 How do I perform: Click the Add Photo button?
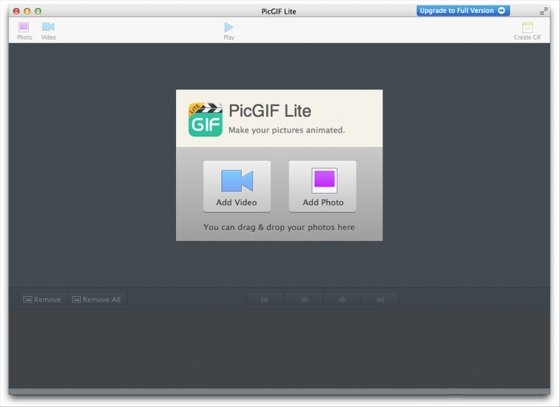click(x=322, y=186)
